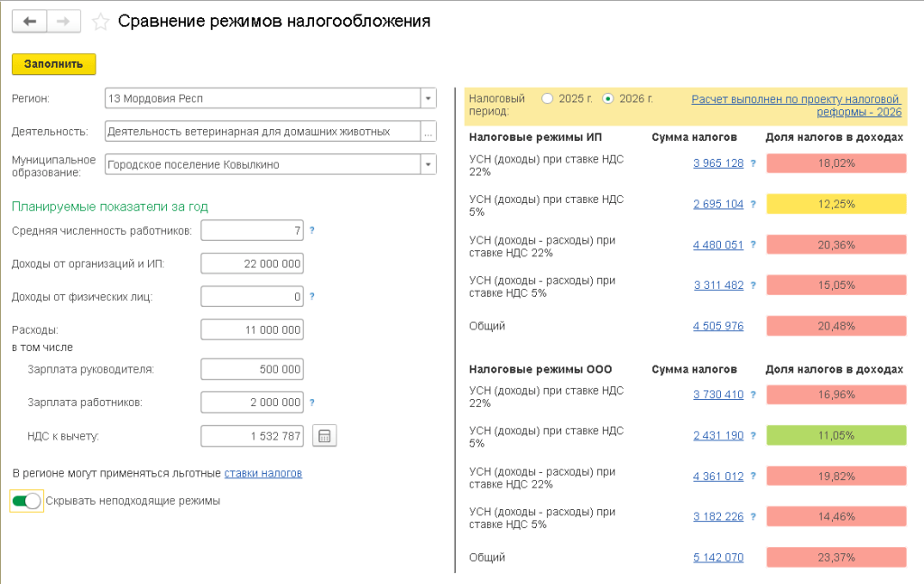Open help hint beside 2 431 190

(x=753, y=436)
